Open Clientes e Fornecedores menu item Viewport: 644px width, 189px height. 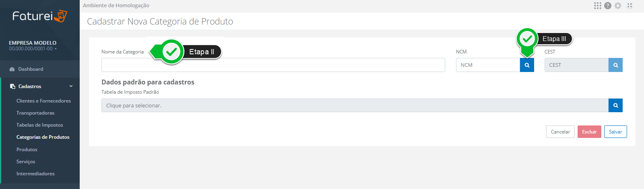(x=43, y=101)
